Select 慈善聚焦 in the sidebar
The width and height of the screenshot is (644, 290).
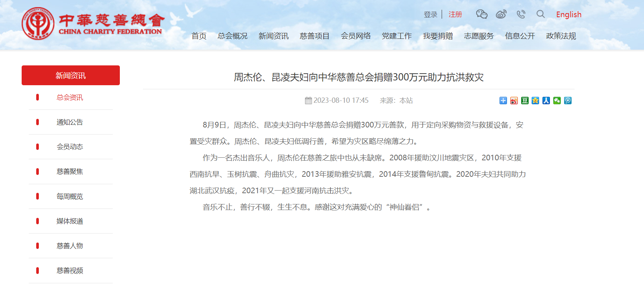click(x=70, y=172)
